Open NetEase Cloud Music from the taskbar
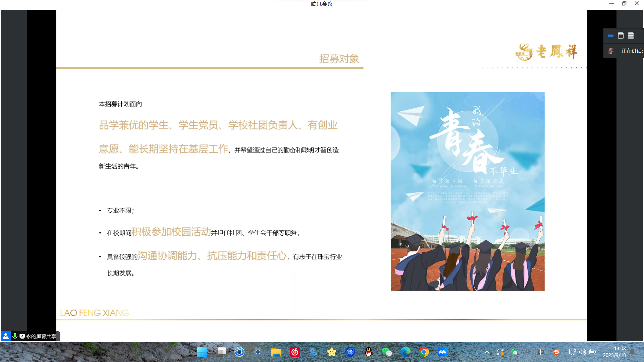Viewport: 644px width, 362px height. [294, 352]
